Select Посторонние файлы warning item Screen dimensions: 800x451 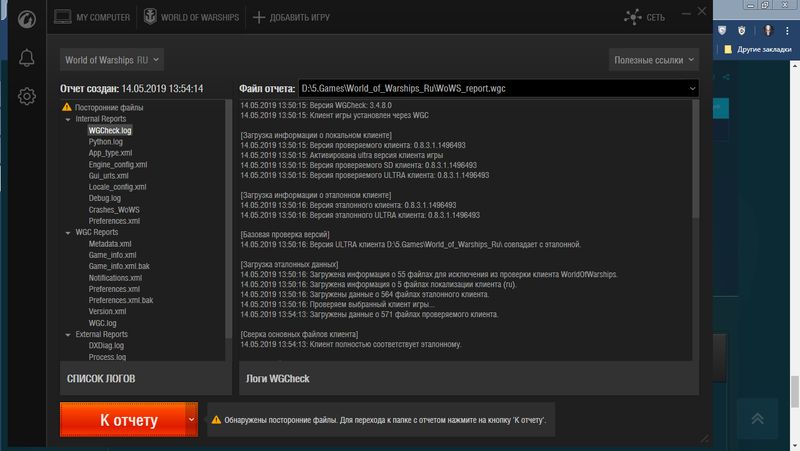103,107
